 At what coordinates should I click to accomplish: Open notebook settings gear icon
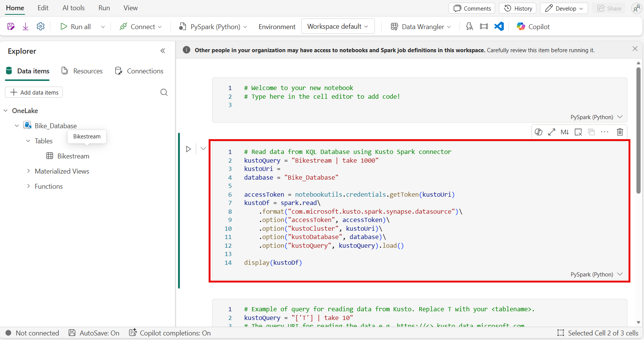click(40, 26)
